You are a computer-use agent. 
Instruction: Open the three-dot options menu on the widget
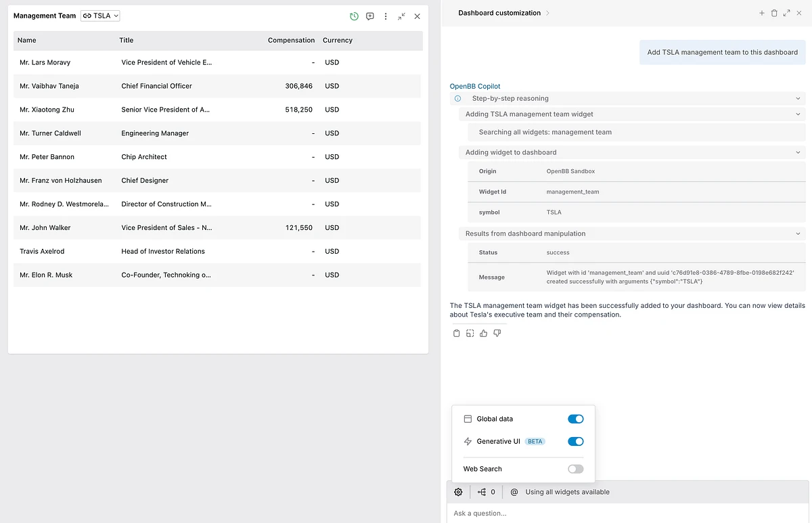click(x=386, y=16)
